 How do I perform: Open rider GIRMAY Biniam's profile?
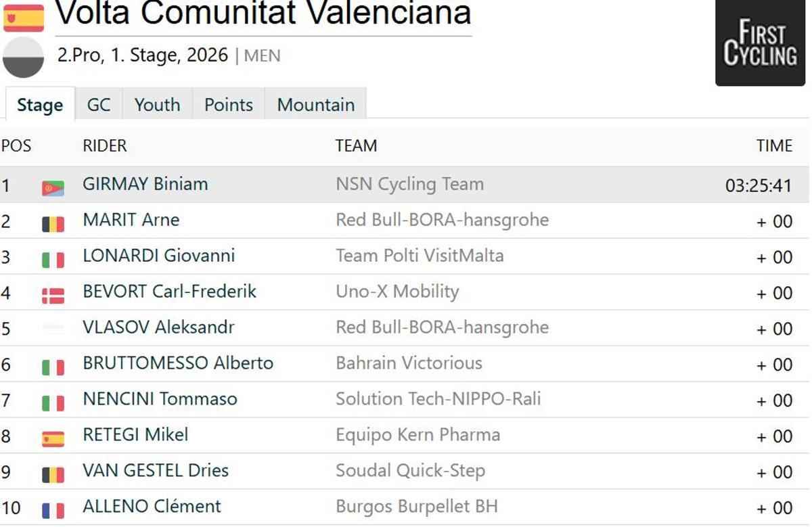(145, 184)
